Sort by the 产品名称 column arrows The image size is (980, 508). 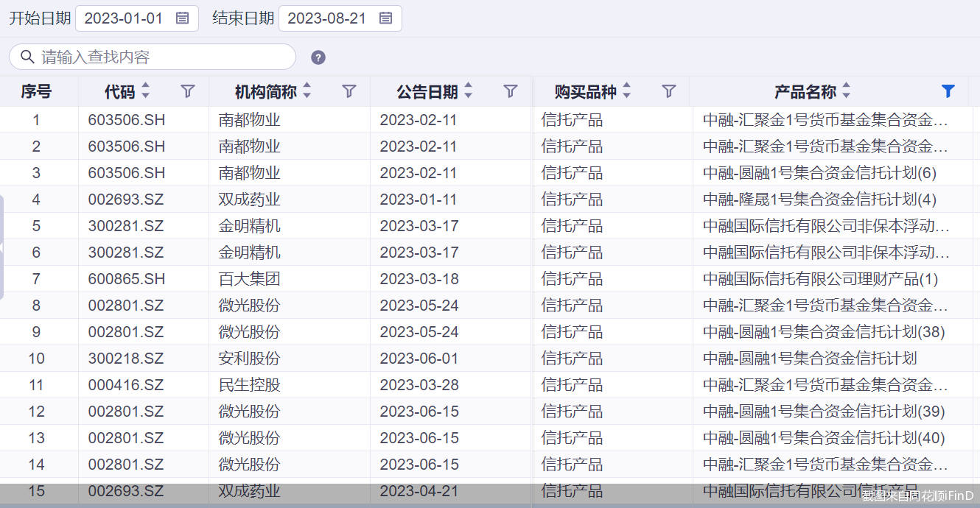pyautogui.click(x=846, y=91)
